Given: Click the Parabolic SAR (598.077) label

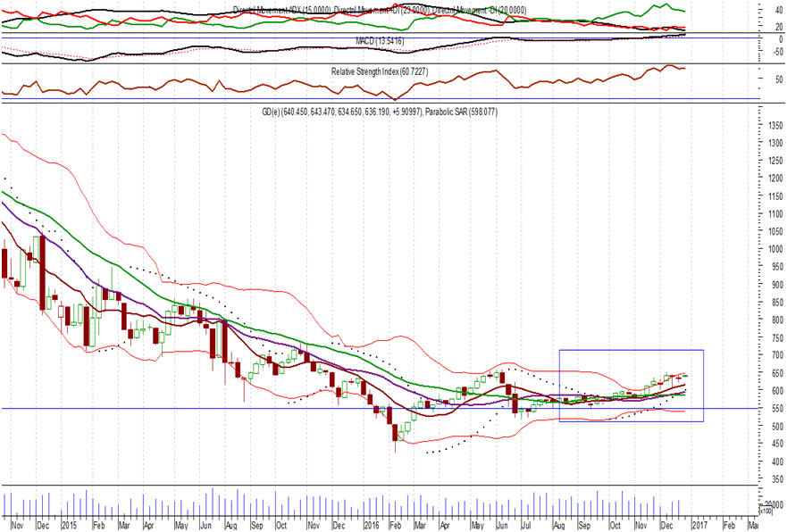Looking at the screenshot, I should pyautogui.click(x=461, y=112).
